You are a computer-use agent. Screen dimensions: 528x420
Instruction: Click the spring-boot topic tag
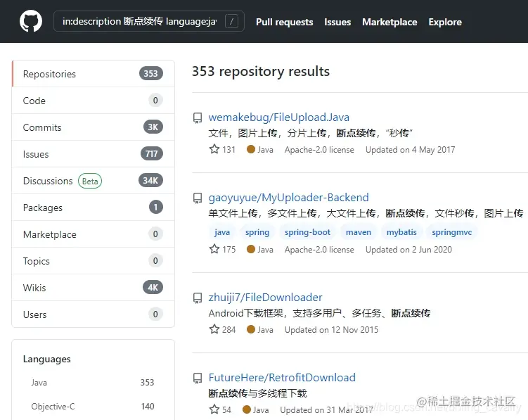click(307, 232)
